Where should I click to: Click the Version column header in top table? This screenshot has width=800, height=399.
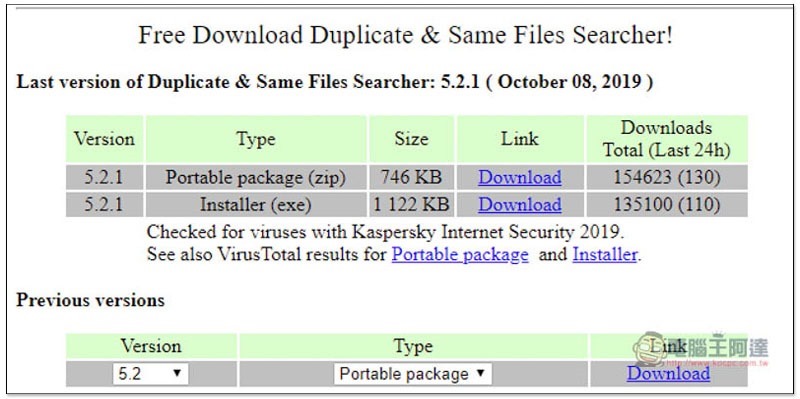(105, 139)
